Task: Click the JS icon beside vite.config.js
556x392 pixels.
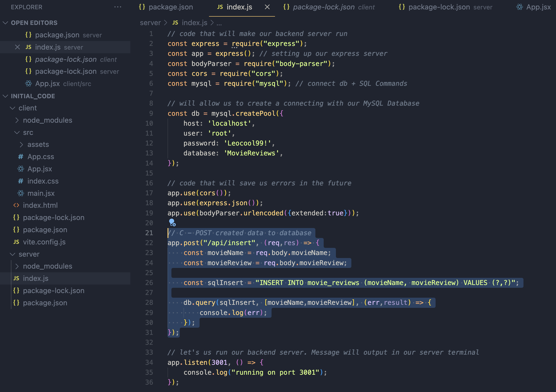Action: click(x=16, y=242)
